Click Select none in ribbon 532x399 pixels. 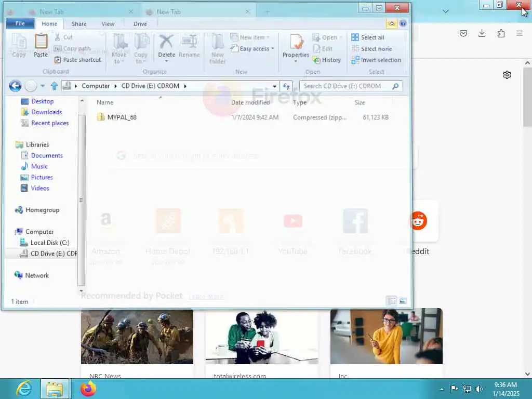(x=371, y=48)
